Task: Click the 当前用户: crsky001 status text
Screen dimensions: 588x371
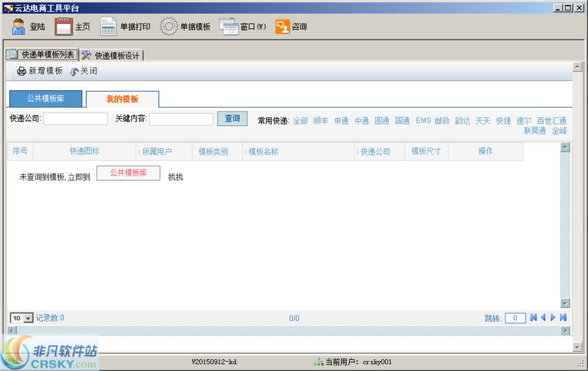Action: pos(358,362)
